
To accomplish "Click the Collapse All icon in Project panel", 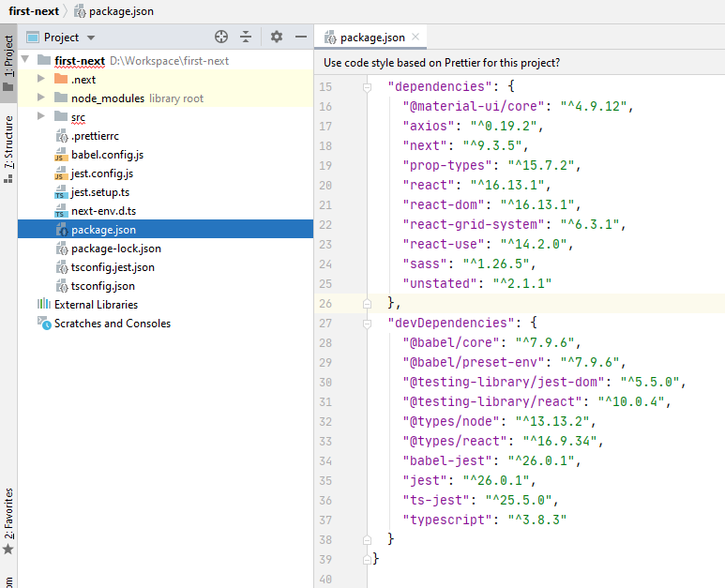I will [246, 37].
